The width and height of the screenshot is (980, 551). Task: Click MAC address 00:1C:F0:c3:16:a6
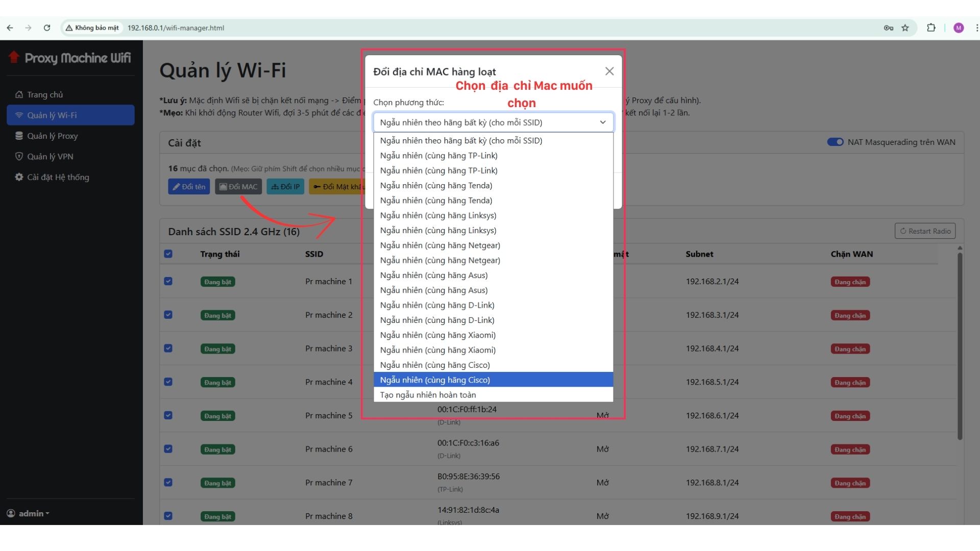coord(468,443)
